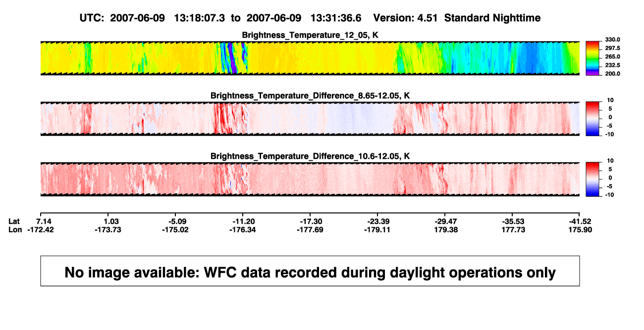Click the 200.0 color scale label
Viewport: 644px width, 330px height.
click(x=612, y=73)
